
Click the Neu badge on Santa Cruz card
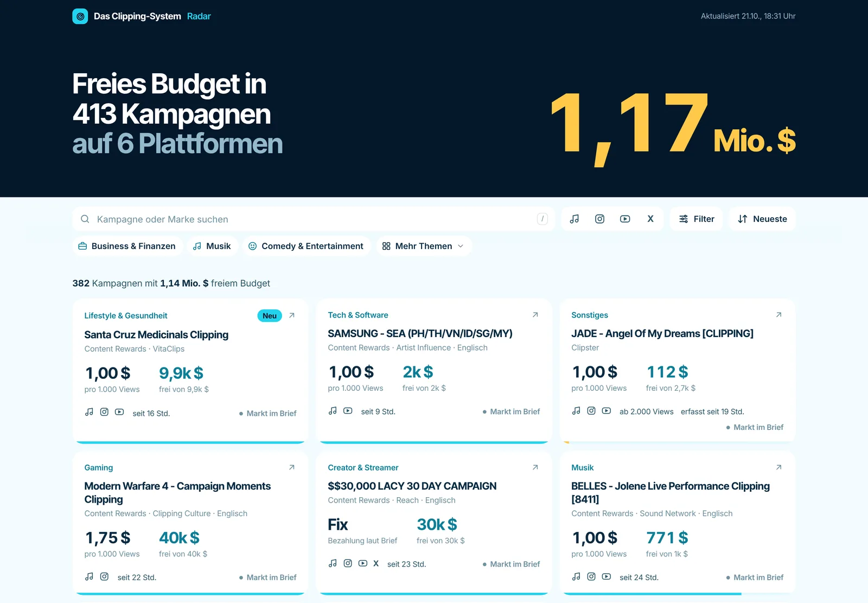click(x=270, y=316)
